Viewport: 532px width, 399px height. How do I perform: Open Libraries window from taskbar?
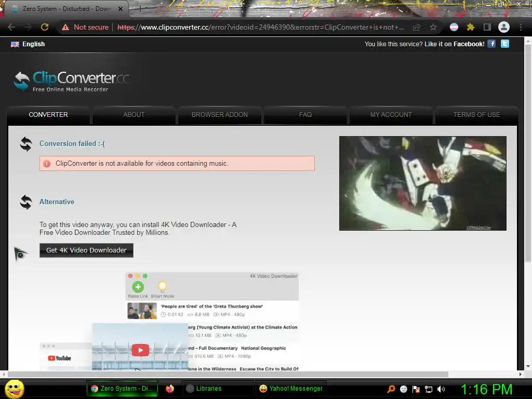[218, 389]
